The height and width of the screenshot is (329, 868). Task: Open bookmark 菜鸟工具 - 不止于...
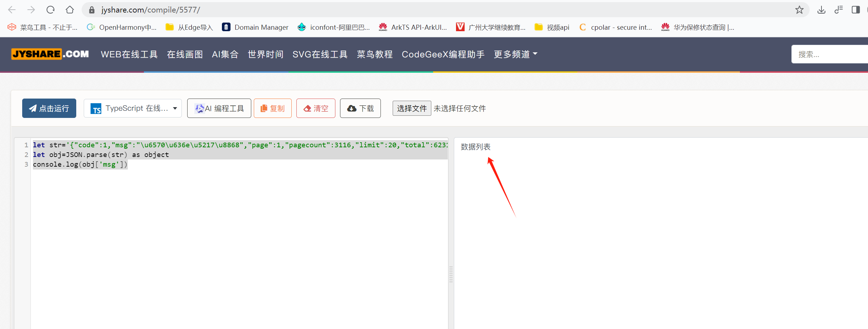[43, 27]
